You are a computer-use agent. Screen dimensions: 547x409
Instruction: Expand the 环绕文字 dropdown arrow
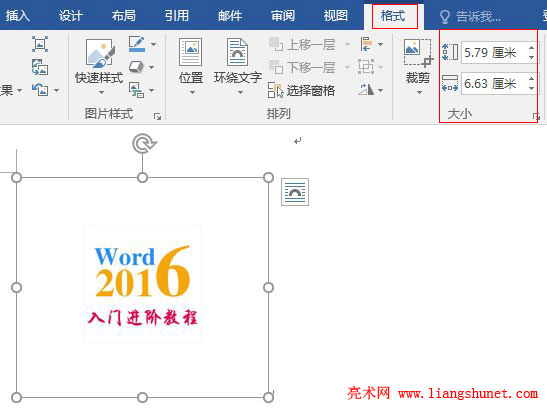point(240,92)
